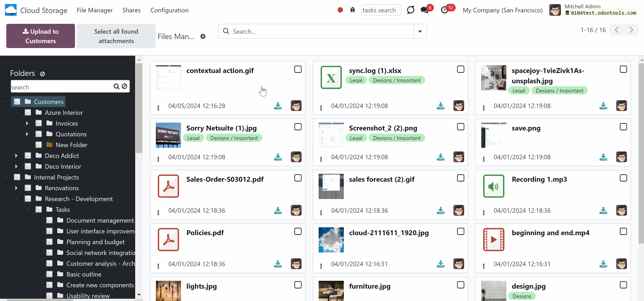The width and height of the screenshot is (644, 301).
Task: Check the Internal Projects folder checkbox
Action: [x=17, y=177]
